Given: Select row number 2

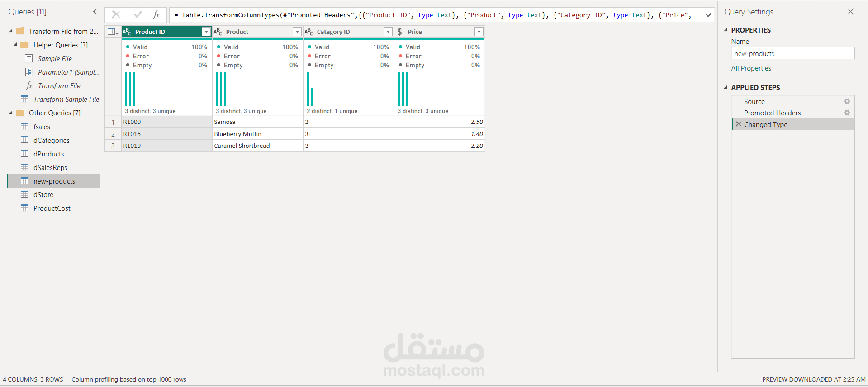Looking at the screenshot, I should (x=113, y=134).
